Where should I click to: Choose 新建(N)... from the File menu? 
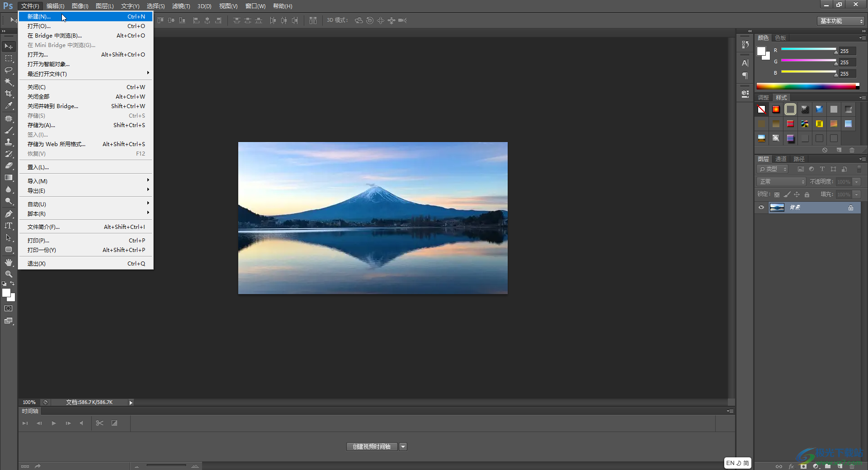point(86,16)
